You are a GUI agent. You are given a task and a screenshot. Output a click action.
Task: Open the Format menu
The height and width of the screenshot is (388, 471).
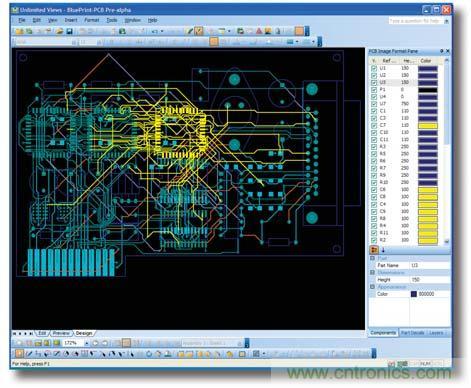coord(91,20)
